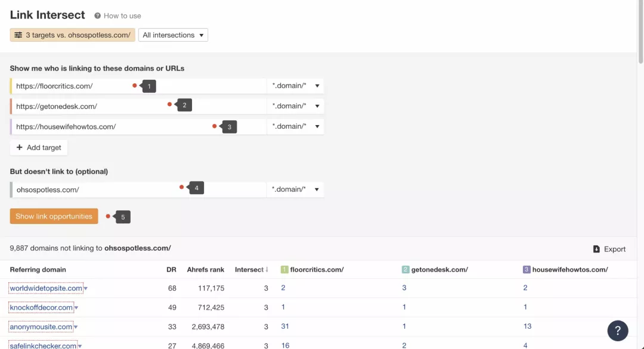Click the housewifehowtos.com target input field
Screen dimensions: 644x349
tap(138, 127)
